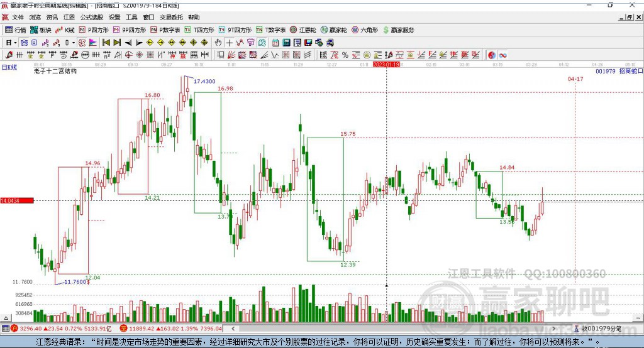Select the red pencil drawing tool

point(9,55)
